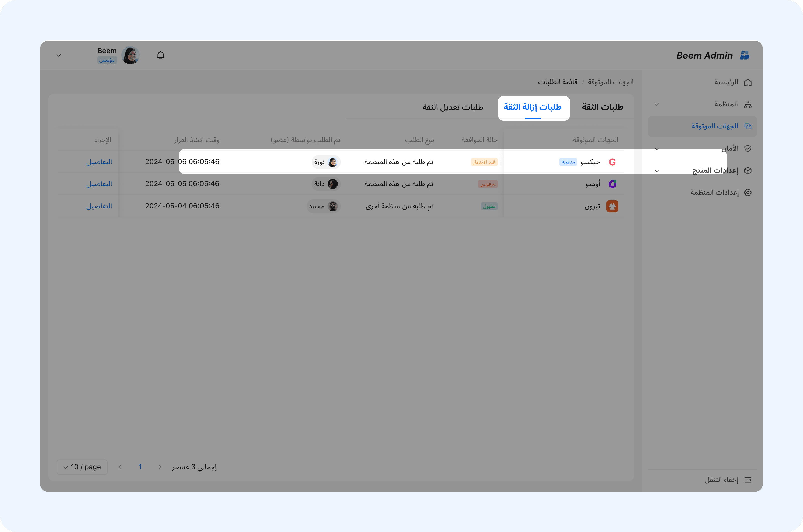Image resolution: width=803 pixels, height=532 pixels.
Task: Switch to طلبات الثقة tab
Action: 602,107
